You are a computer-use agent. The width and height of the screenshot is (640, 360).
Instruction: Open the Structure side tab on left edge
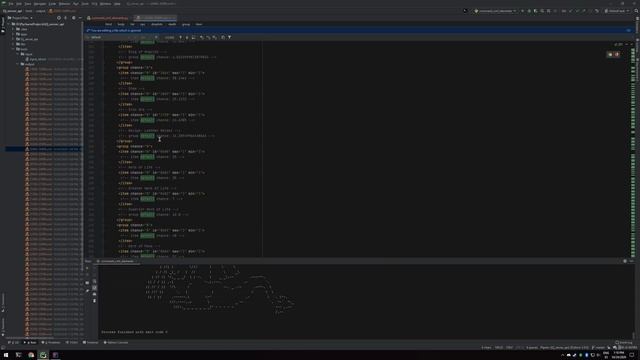[x=2, y=302]
